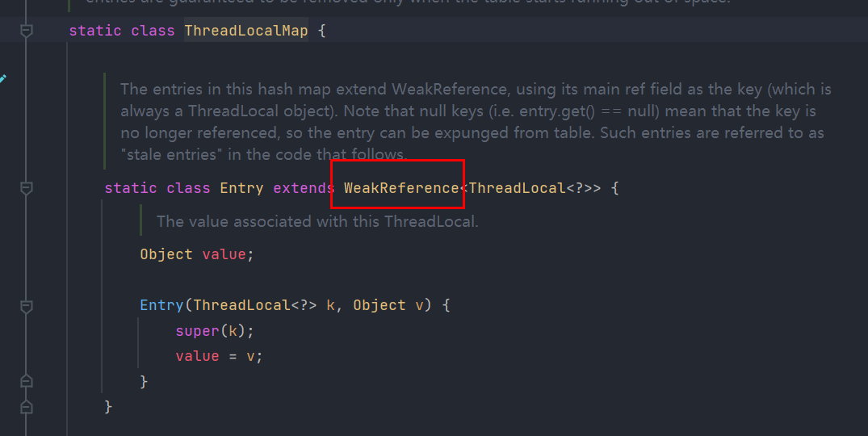Collapse the ThreadLocalMap class fold marker
This screenshot has width=868, height=436.
26,31
